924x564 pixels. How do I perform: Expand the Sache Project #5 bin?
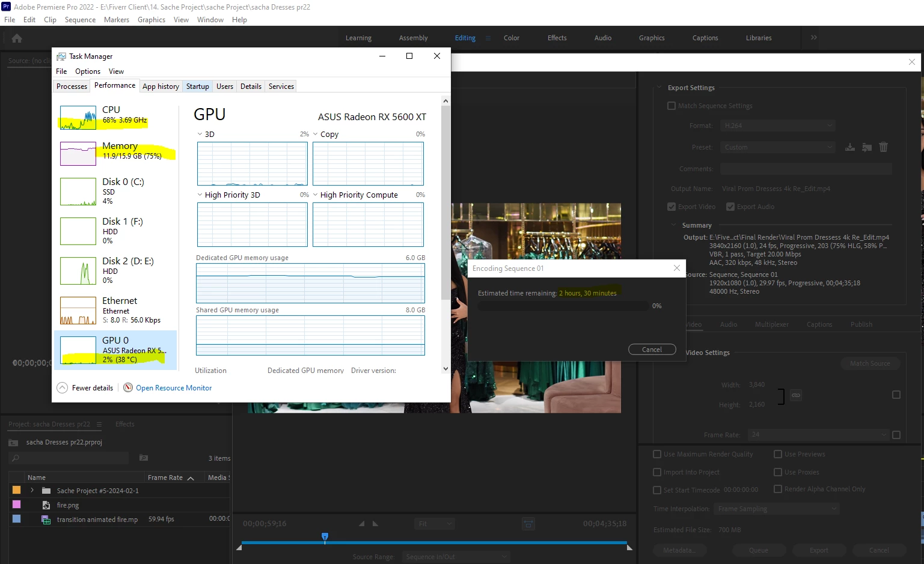coord(32,490)
